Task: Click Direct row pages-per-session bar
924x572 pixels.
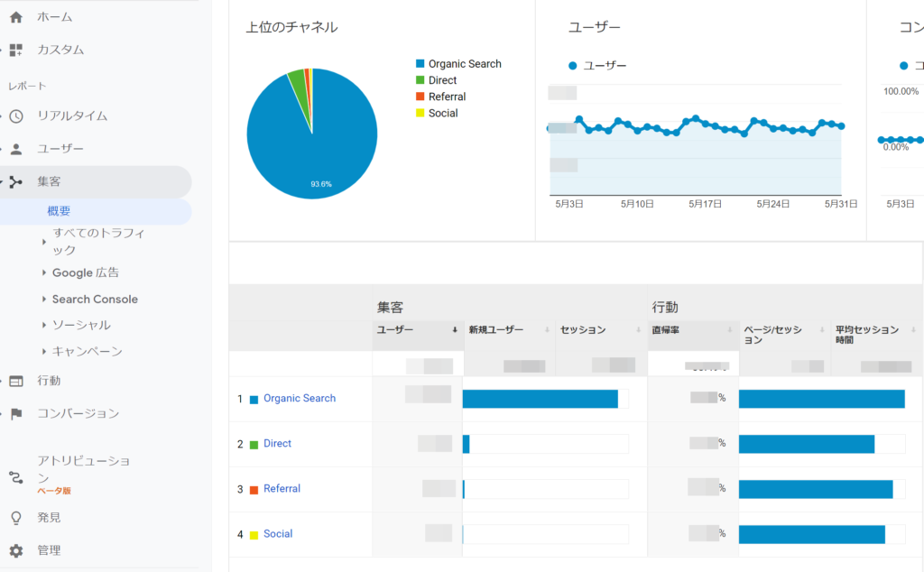Action: point(807,444)
